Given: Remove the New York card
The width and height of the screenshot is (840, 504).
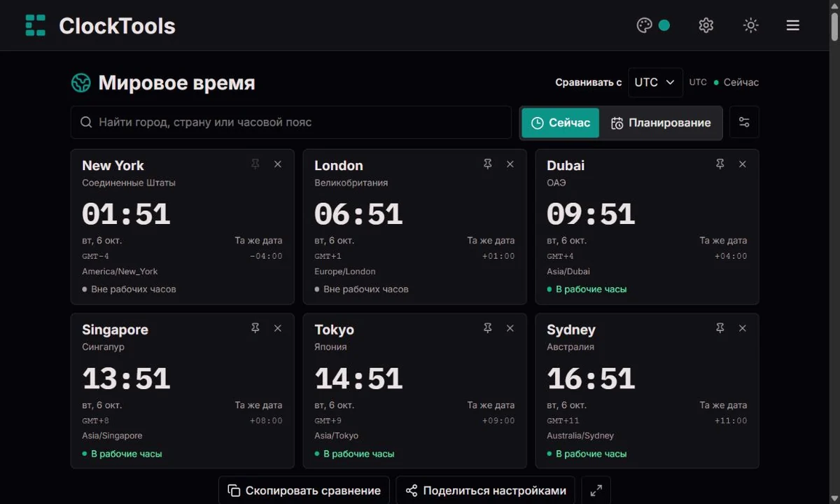Looking at the screenshot, I should [278, 164].
